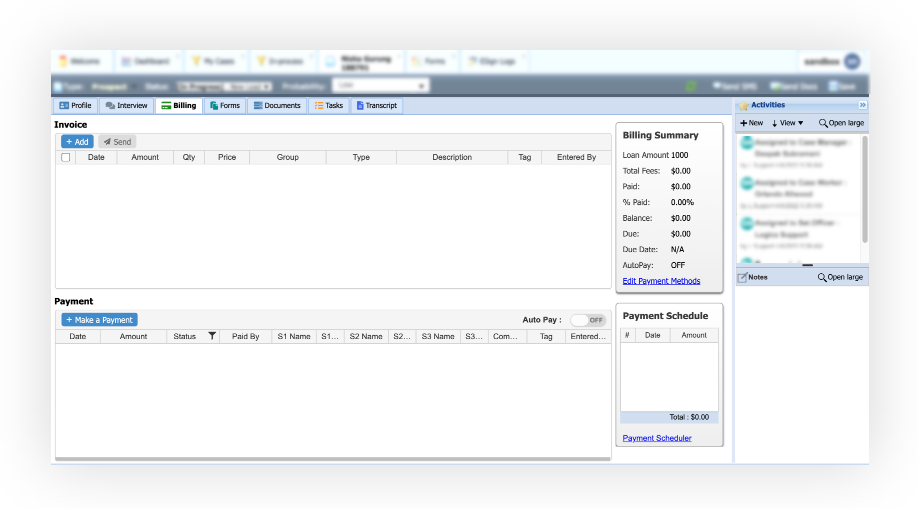Viewport: 918px width, 508px height.
Task: Click the S1 Name column header
Action: point(294,337)
